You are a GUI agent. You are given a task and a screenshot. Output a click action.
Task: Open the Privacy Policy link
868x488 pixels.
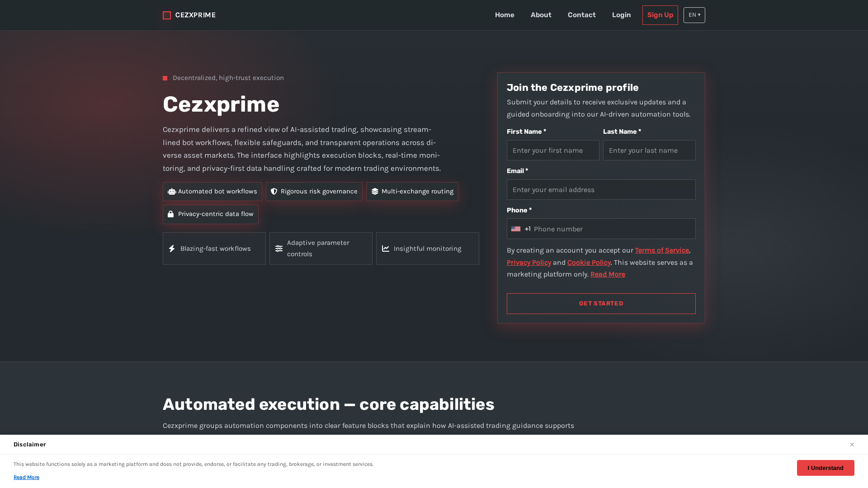tap(529, 263)
